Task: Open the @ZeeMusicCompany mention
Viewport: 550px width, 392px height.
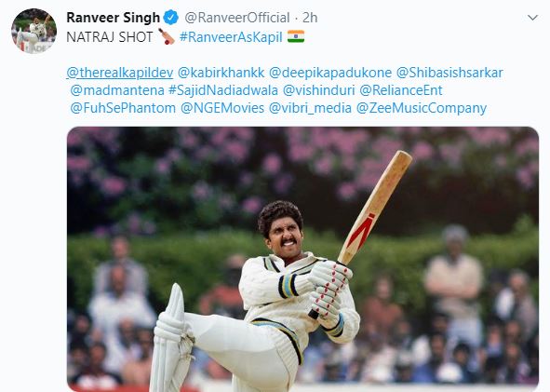Action: coord(422,108)
